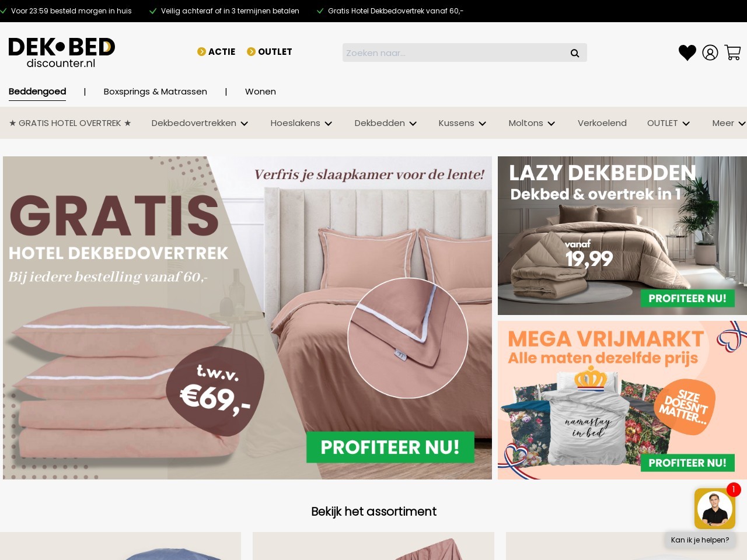Click the Gratis Hotel Overtrek menu link
Viewport: 747px width, 560px height.
click(x=70, y=123)
